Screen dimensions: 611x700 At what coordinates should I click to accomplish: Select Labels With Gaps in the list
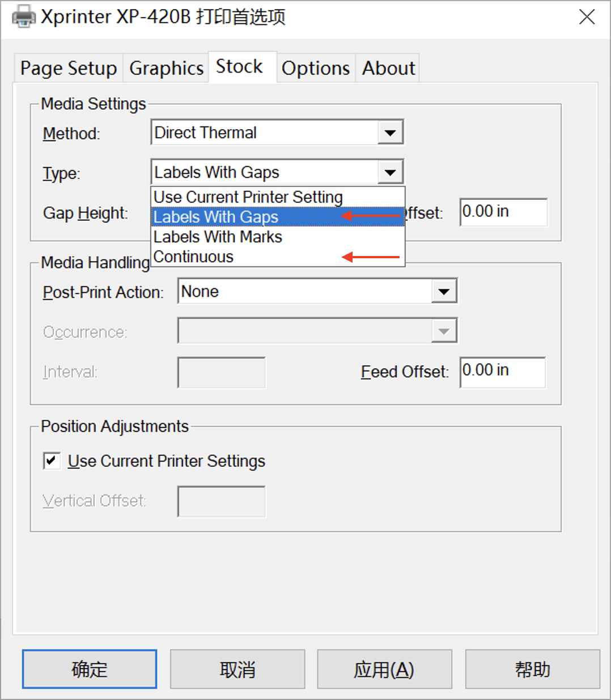(x=278, y=217)
